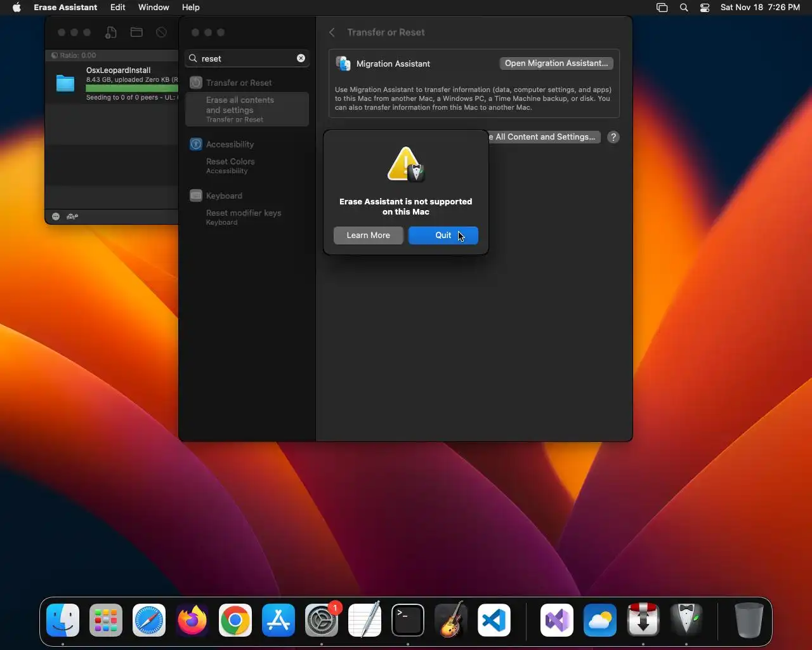Open the Apple menu
This screenshot has width=812, height=650.
click(16, 8)
